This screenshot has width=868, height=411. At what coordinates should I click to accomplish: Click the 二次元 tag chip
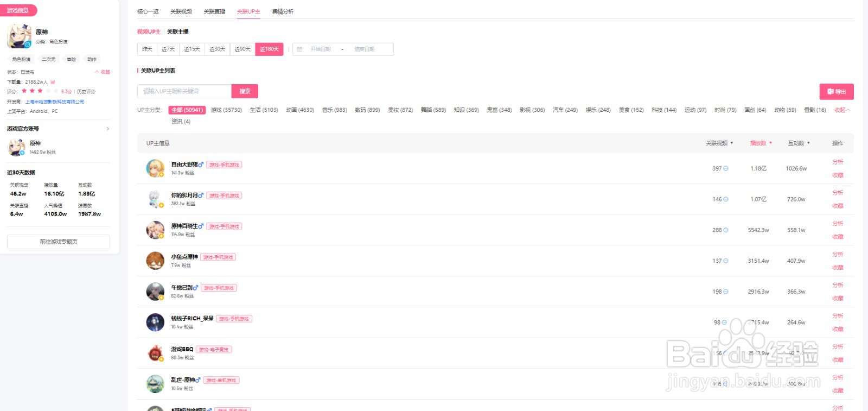coord(49,59)
